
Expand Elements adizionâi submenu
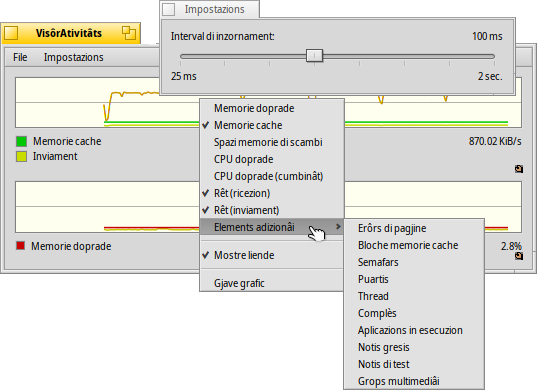click(272, 227)
